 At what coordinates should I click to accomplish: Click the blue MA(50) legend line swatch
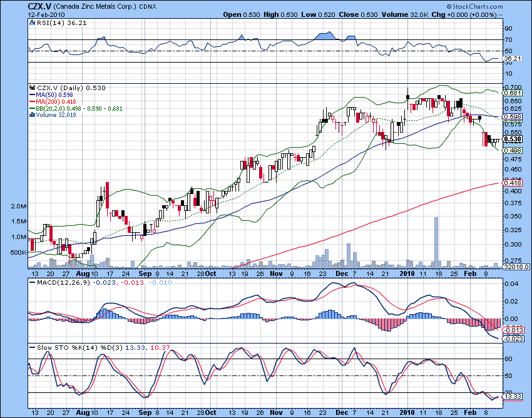(x=32, y=95)
